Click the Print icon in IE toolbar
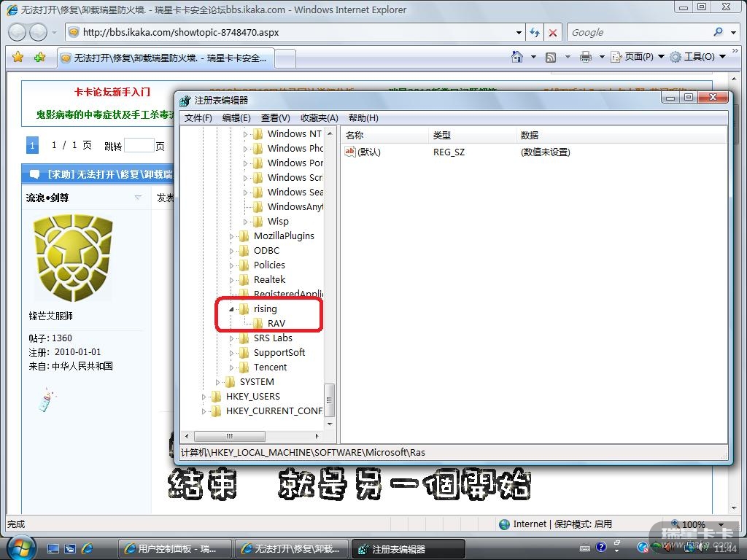The image size is (747, 560). [x=586, y=57]
